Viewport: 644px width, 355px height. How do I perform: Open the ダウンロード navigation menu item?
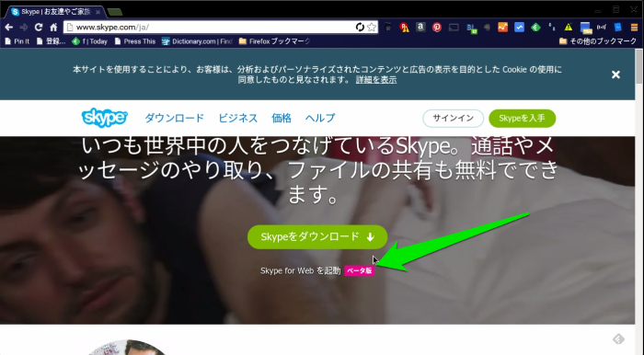(x=174, y=119)
